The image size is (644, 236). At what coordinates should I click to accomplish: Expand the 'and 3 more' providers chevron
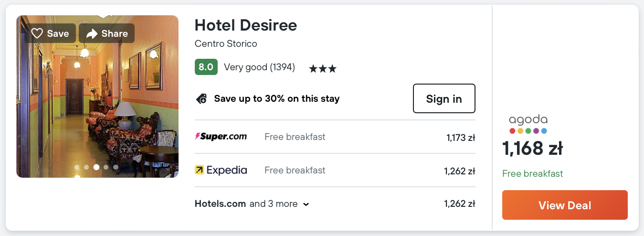pos(306,204)
